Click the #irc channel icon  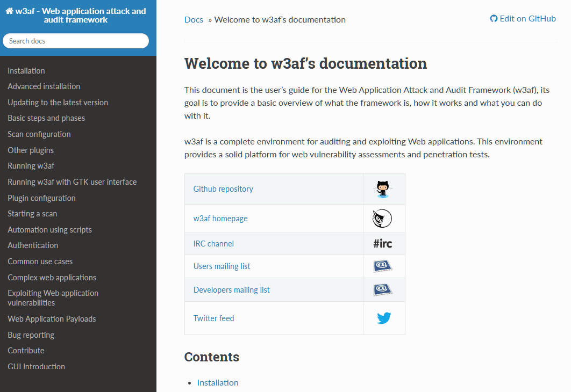tap(382, 244)
